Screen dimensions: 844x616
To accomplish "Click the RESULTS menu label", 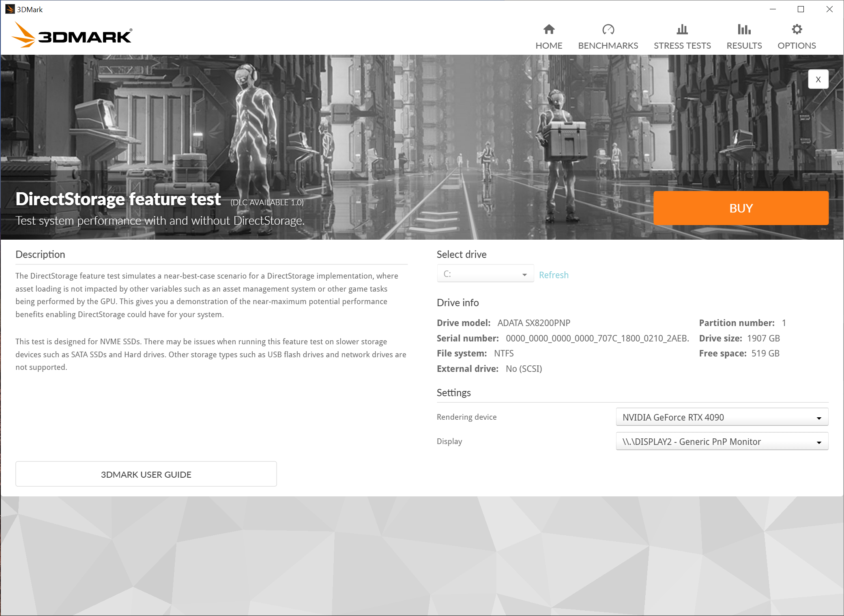I will 744,45.
